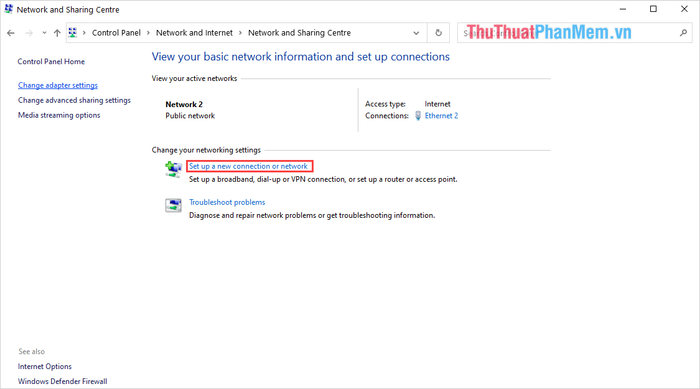Screen dimensions: 700x389
Task: Select Control Panel breadcrumb
Action: pyautogui.click(x=116, y=33)
